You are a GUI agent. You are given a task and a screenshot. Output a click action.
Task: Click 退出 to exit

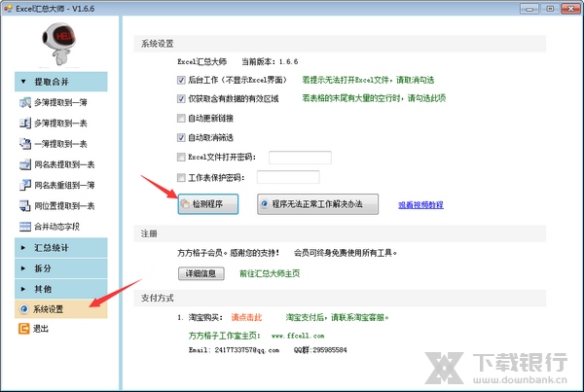[x=41, y=329]
